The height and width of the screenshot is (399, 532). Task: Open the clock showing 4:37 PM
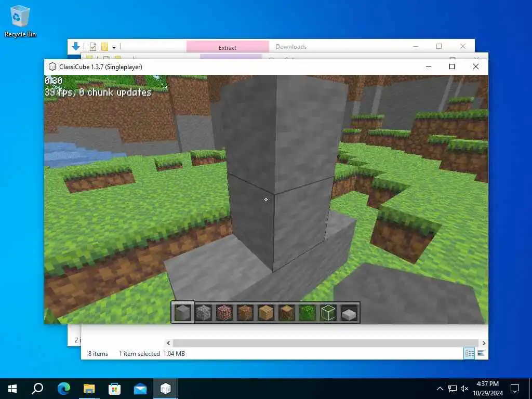tap(487, 389)
